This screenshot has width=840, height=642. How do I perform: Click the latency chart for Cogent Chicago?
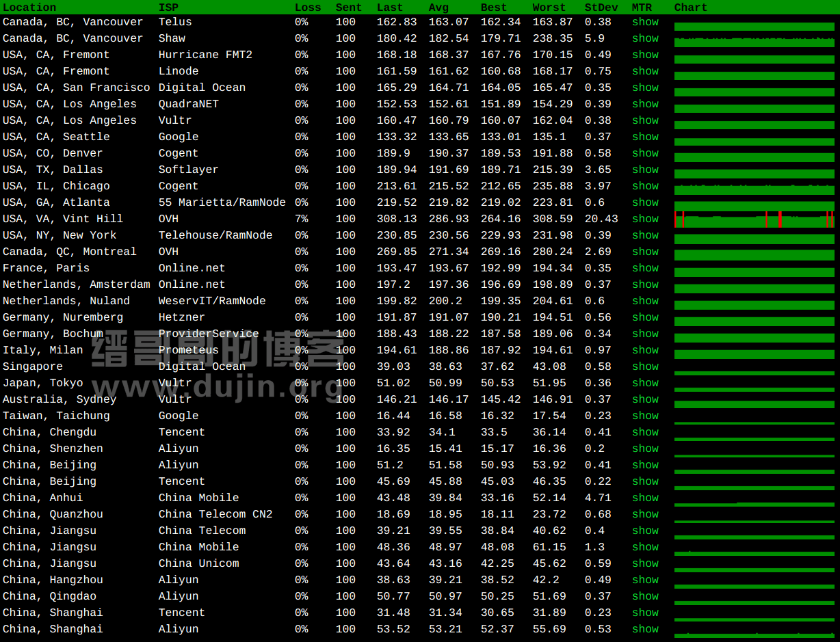[x=754, y=189]
